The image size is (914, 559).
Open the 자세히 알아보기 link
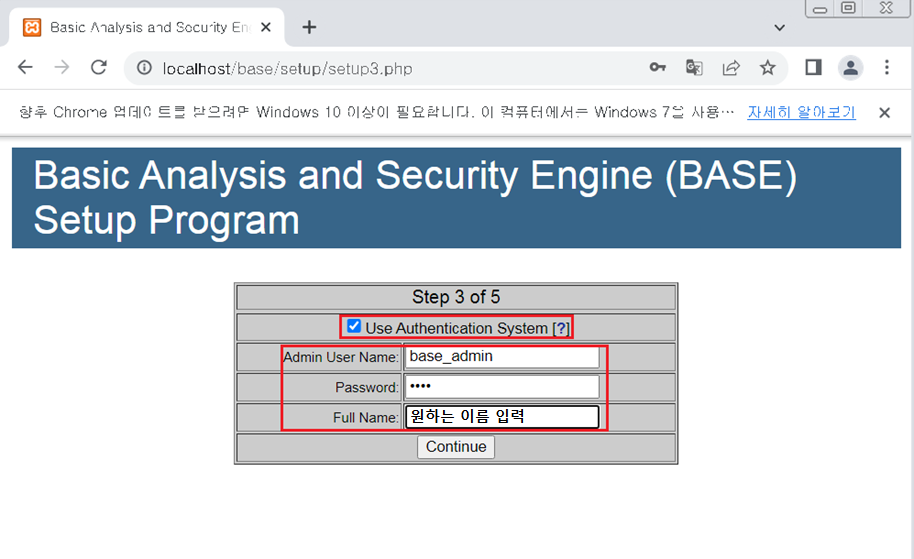pos(801,112)
